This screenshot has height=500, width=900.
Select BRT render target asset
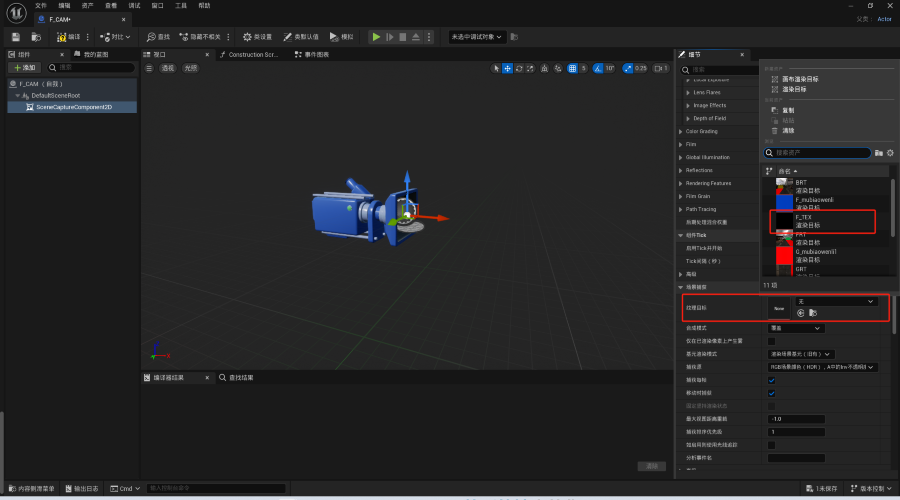[827, 186]
